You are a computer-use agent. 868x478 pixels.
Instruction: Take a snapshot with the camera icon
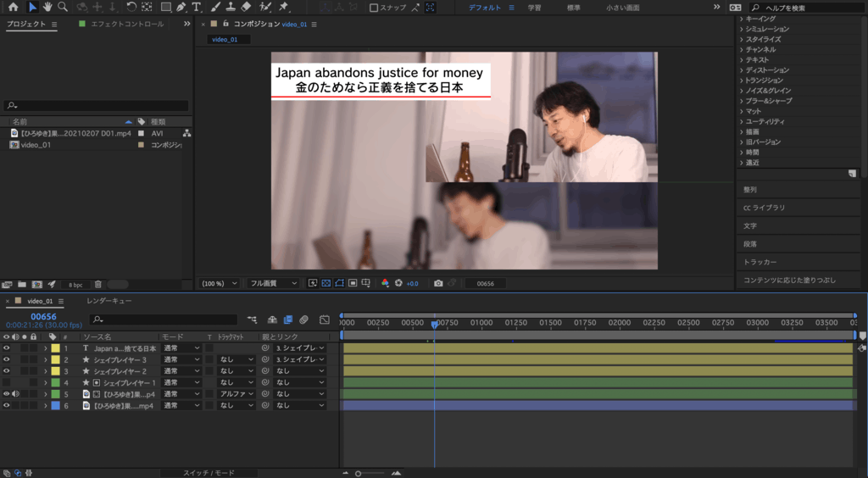tap(438, 283)
